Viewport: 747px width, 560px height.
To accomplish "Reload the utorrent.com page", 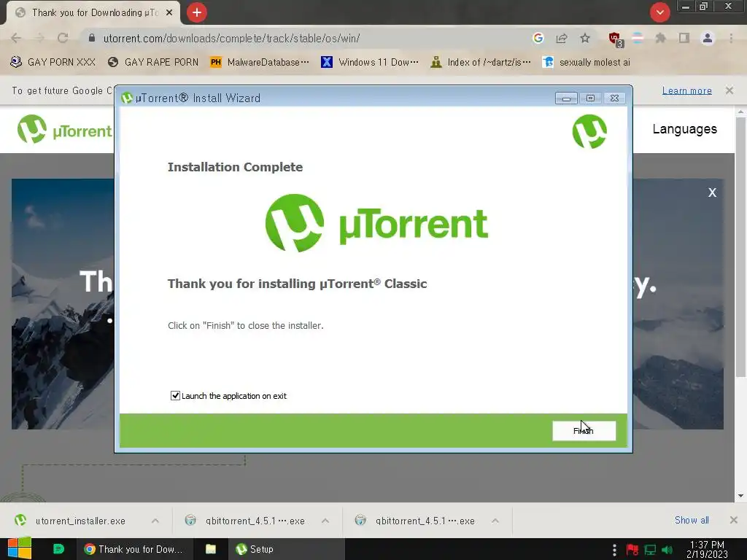I will tap(63, 38).
